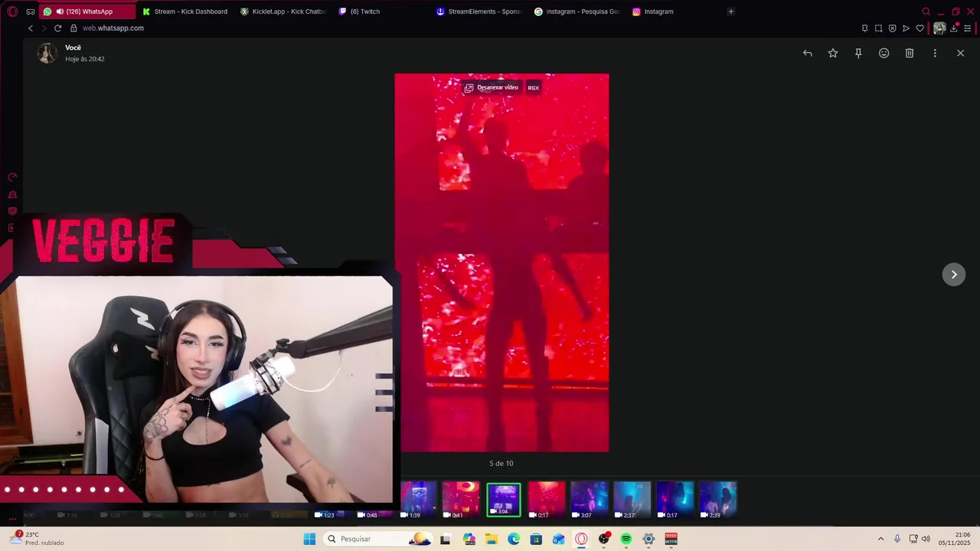Open Microsoft Store from the taskbar
Screen dimensions: 980x551
coord(536,540)
